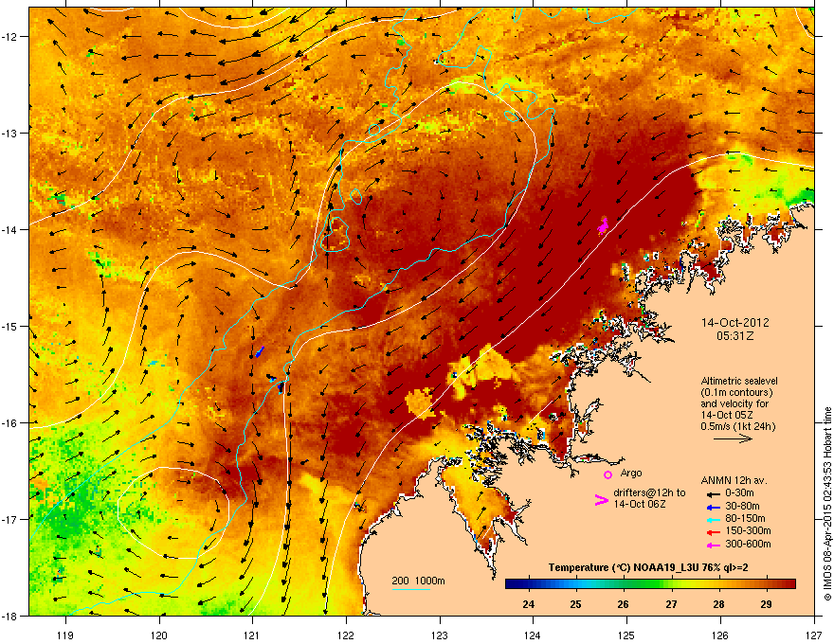The image size is (834, 644).
Task: Click the red 150-300m legend arrow
Action: pyautogui.click(x=713, y=532)
